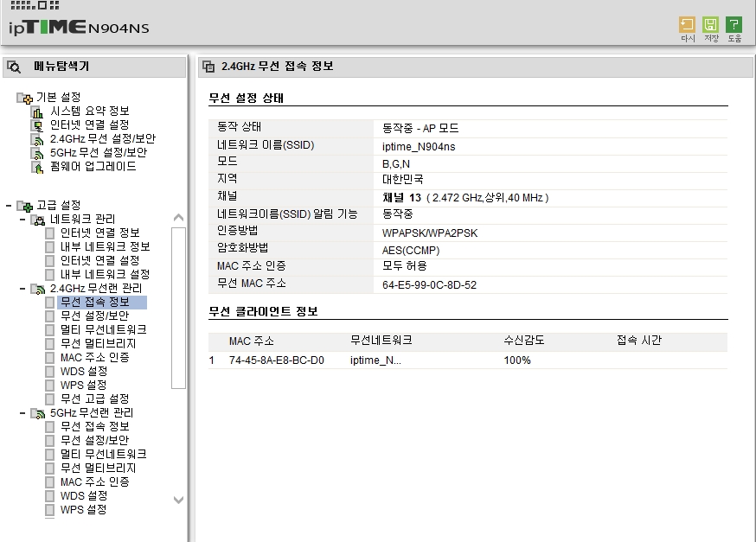This screenshot has width=756, height=542.
Task: Click the 다시 (refresh) icon in header
Action: tap(687, 24)
